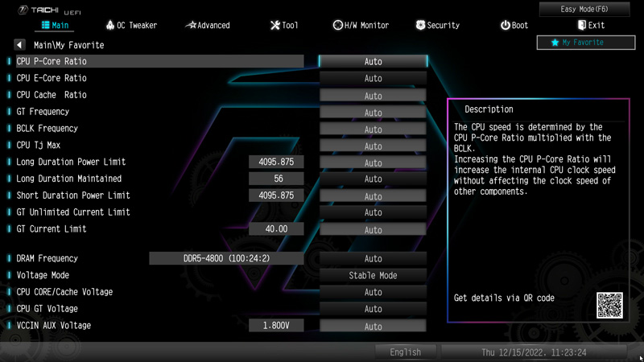This screenshot has height=362, width=644.
Task: Click the QR code for details
Action: [x=609, y=305]
